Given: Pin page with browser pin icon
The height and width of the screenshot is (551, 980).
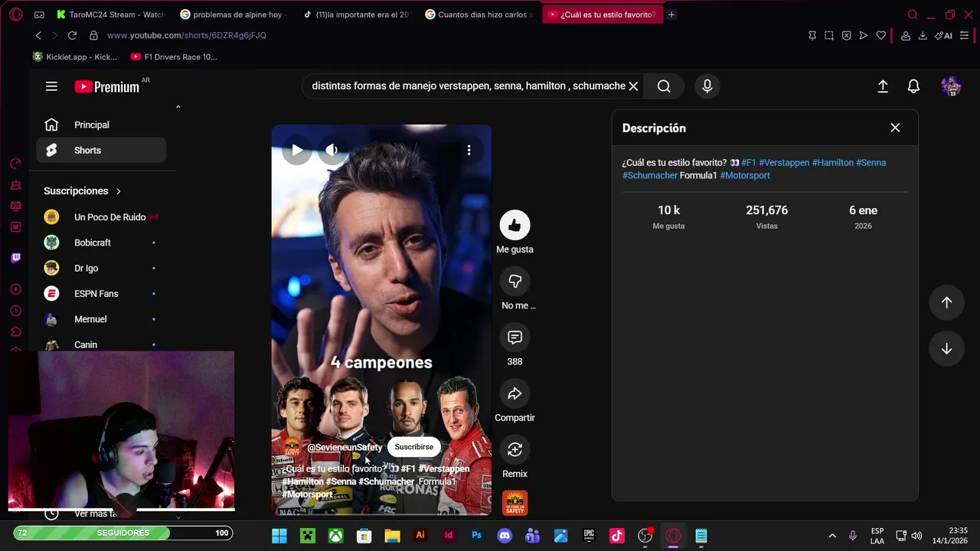Looking at the screenshot, I should coord(812,35).
